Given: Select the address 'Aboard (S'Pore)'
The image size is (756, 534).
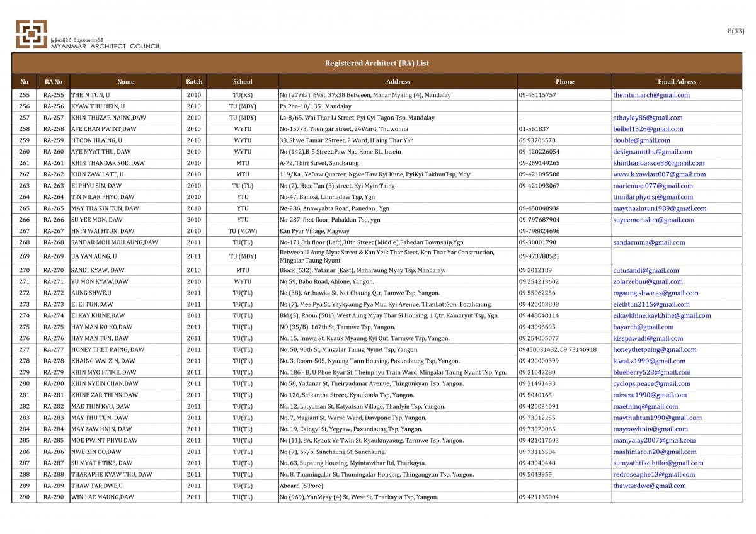Looking at the screenshot, I should [x=302, y=486].
